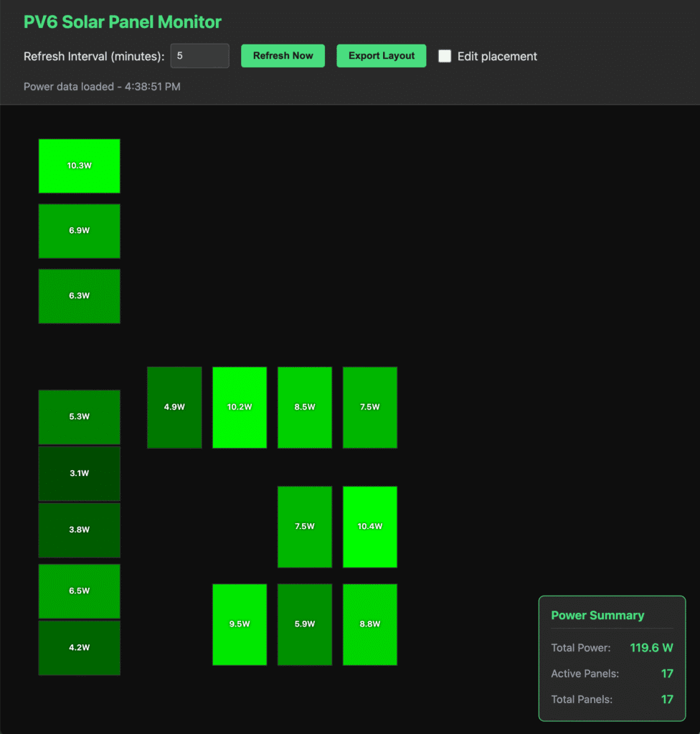Screen dimensions: 700x734
Task: Click the 3.8W panel
Action: click(79, 530)
